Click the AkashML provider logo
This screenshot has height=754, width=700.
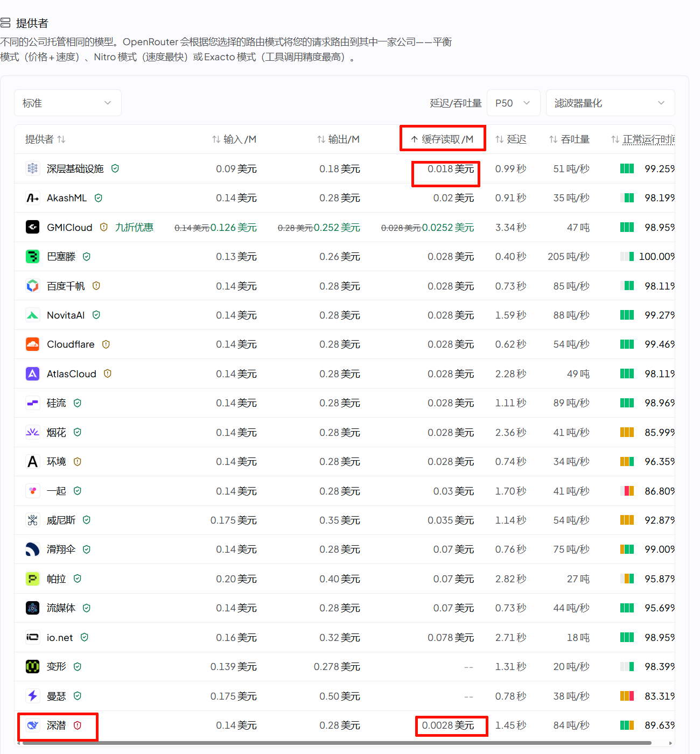33,198
